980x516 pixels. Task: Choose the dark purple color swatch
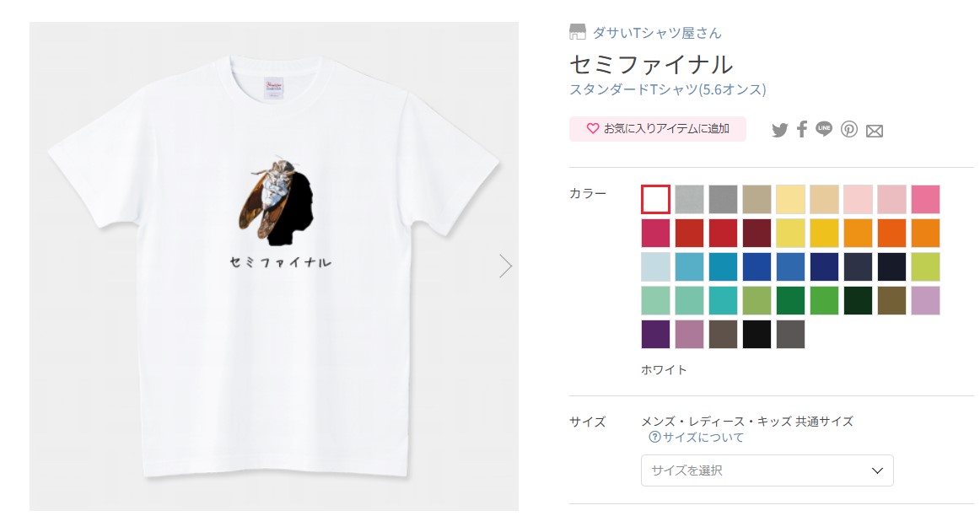655,334
